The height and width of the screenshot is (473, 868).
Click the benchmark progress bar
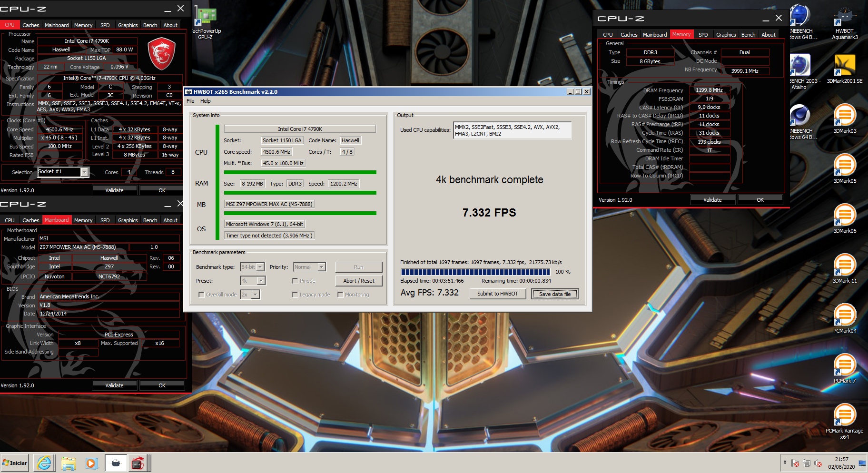point(475,272)
